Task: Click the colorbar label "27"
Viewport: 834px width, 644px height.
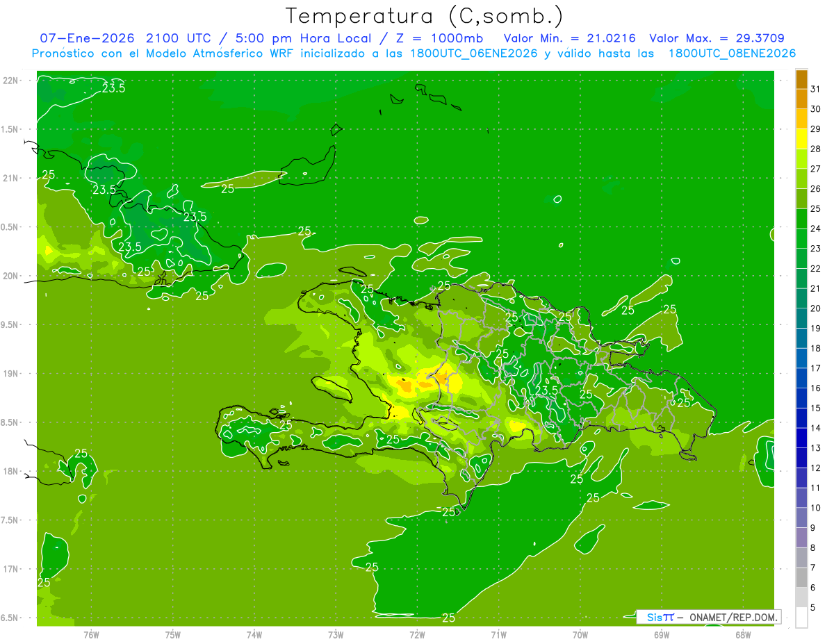Action: tap(816, 169)
